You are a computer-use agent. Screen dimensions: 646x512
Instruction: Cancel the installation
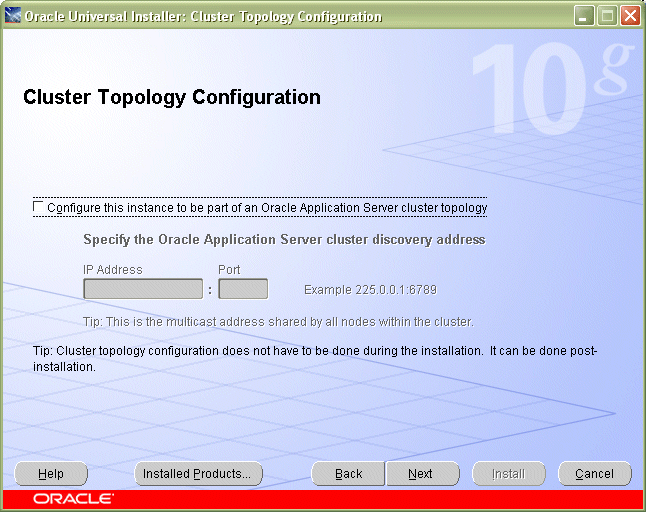[x=595, y=474]
